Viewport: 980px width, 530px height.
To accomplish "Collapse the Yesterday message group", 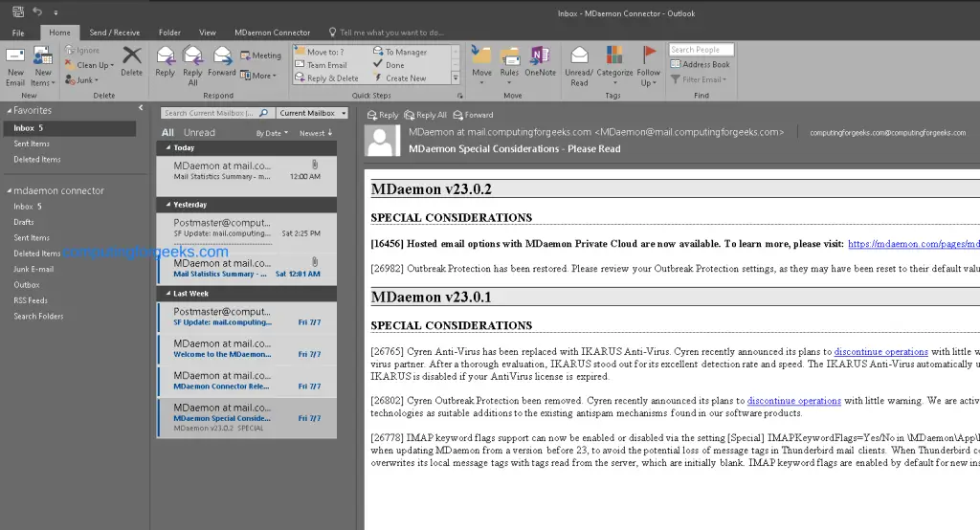I will [x=168, y=205].
